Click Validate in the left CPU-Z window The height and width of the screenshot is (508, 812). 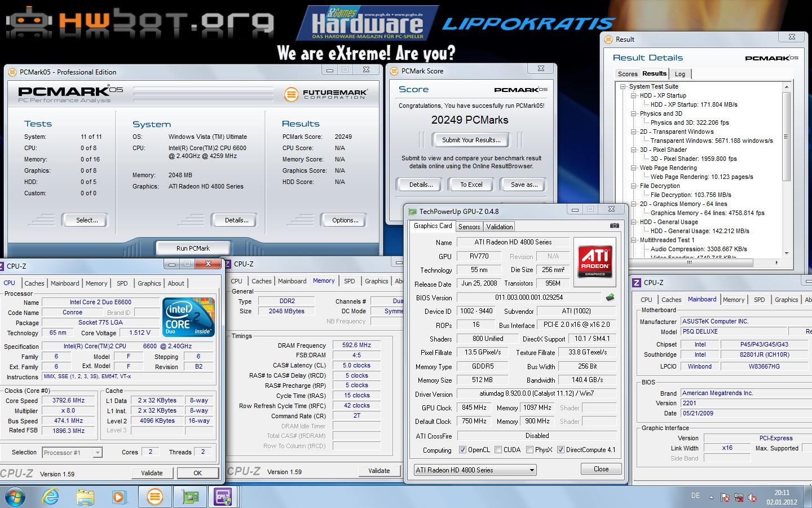click(152, 473)
